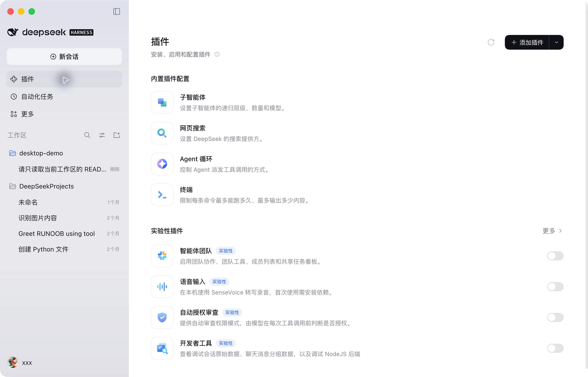The image size is (588, 377).
Task: Start a 新会话
Action: [64, 57]
